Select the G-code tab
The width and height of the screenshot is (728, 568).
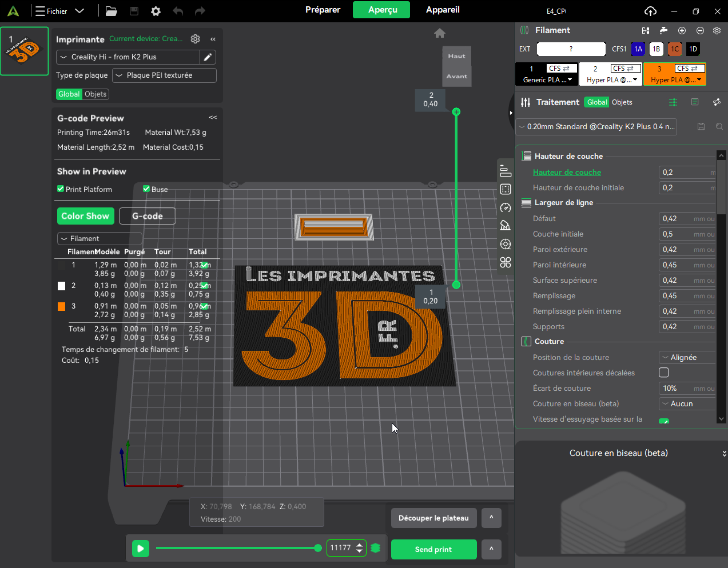[148, 216]
